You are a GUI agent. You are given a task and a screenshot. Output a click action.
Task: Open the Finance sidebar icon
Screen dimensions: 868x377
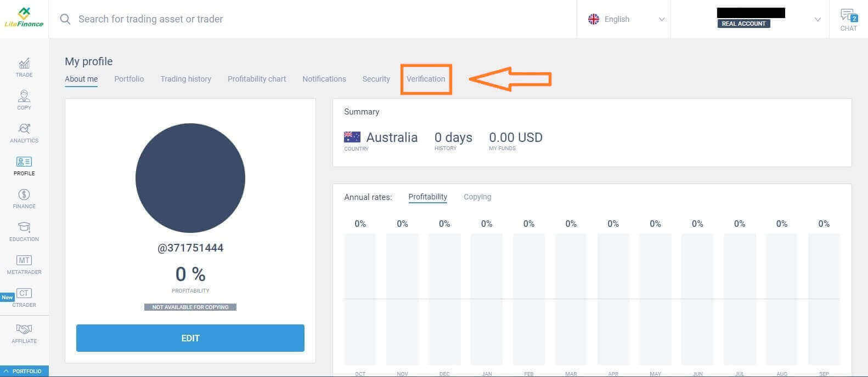tap(24, 198)
